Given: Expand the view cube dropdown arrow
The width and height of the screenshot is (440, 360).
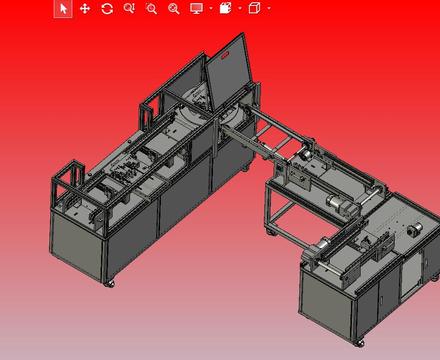Looking at the screenshot, I should pyautogui.click(x=269, y=8).
